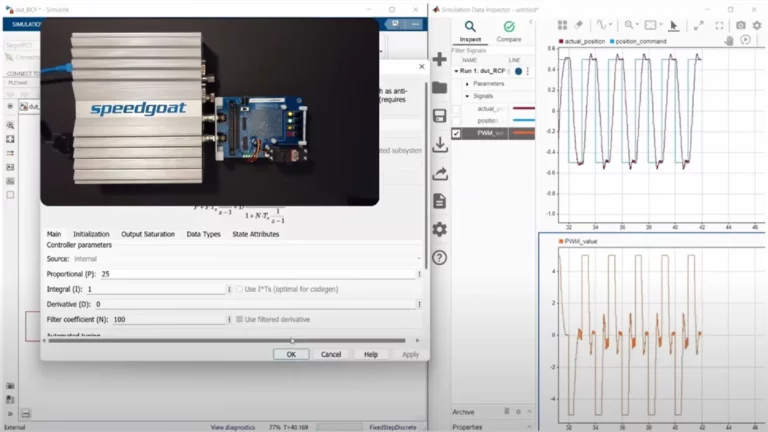Click the actual_position red line swatch
This screenshot has height=432, width=768.
[524, 108]
